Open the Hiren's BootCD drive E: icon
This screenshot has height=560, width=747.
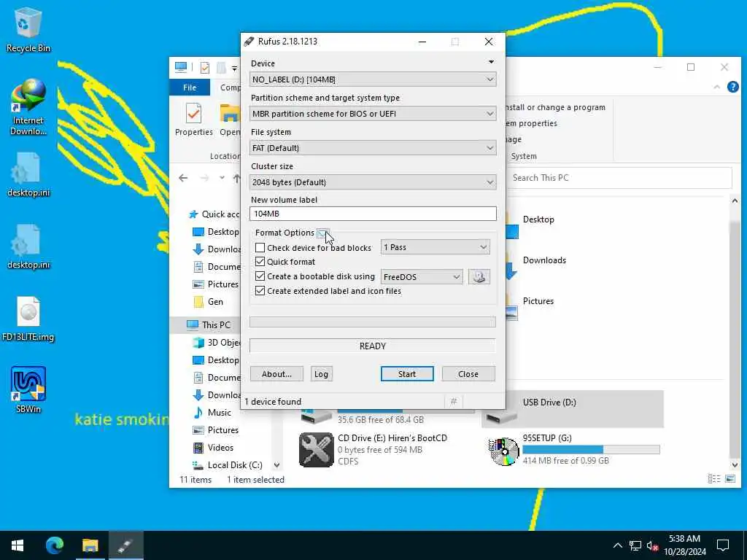click(x=317, y=449)
